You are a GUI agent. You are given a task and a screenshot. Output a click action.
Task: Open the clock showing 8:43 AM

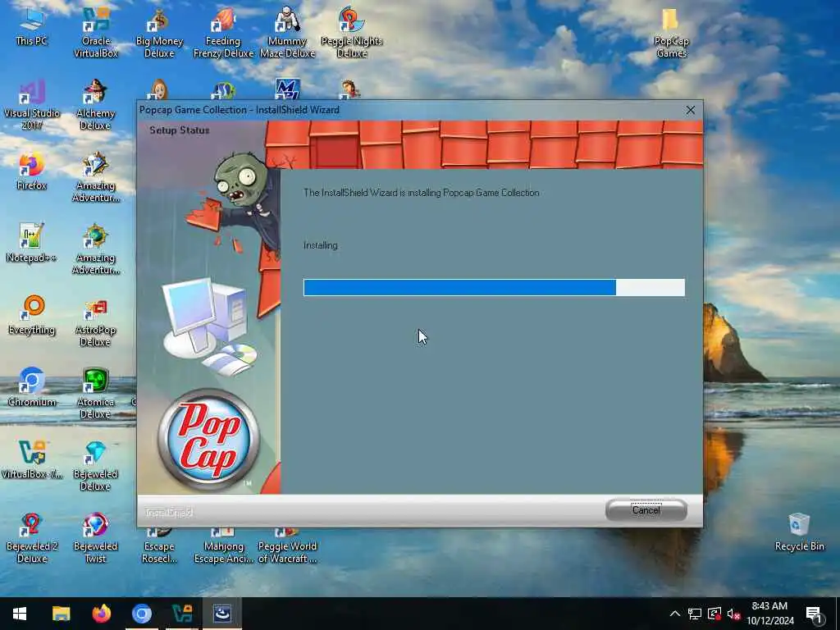pyautogui.click(x=769, y=614)
